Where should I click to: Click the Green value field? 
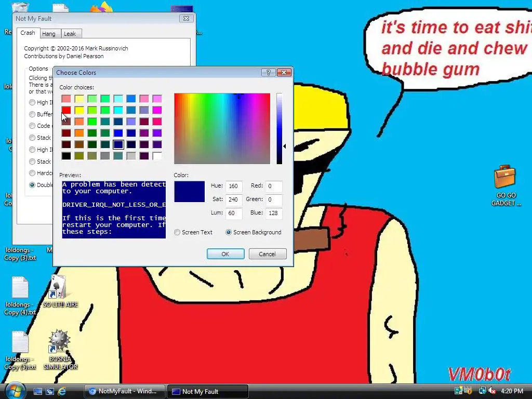tap(274, 199)
